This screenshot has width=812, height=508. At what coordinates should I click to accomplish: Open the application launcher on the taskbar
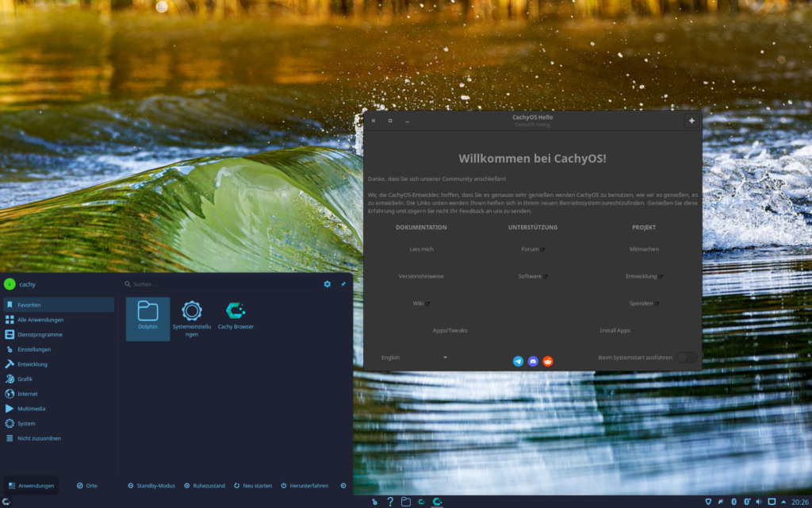(x=6, y=502)
